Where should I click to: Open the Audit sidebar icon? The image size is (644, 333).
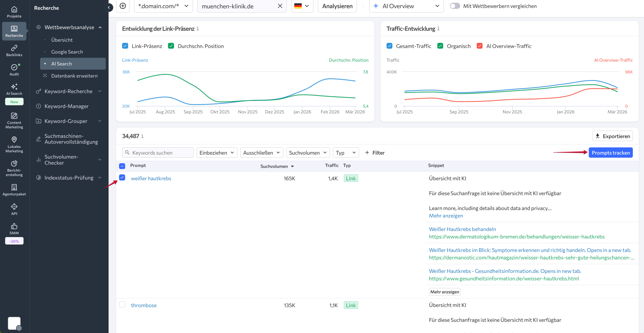coord(14,67)
